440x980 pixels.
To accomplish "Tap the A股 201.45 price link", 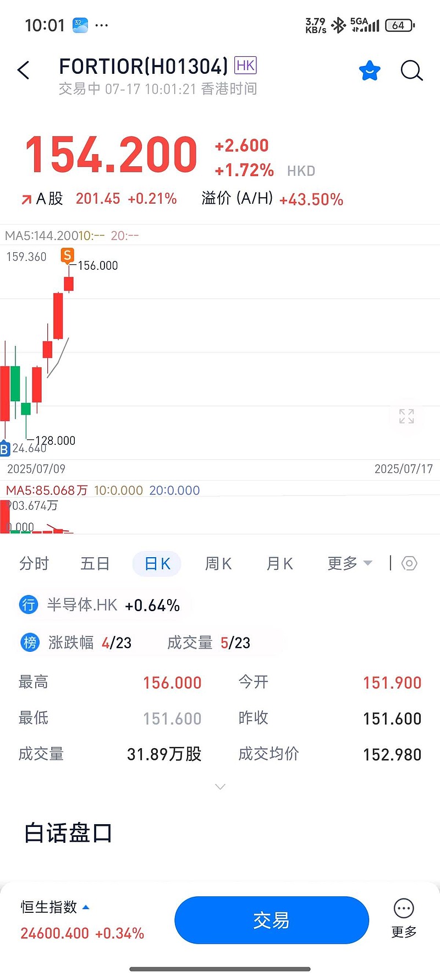I will (98, 199).
